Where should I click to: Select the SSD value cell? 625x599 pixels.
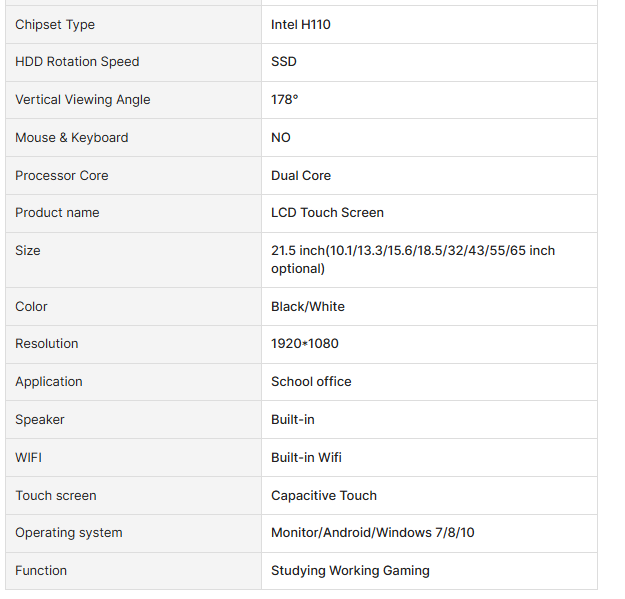(429, 63)
